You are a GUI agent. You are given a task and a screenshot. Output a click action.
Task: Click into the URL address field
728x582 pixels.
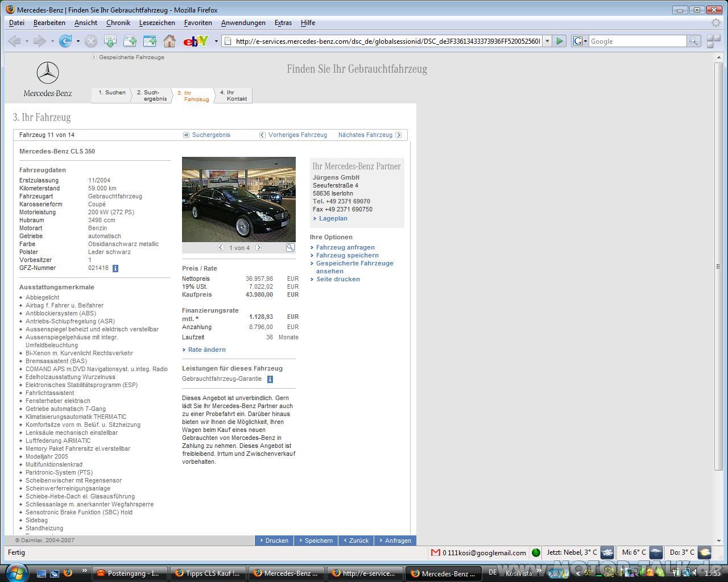(x=387, y=41)
